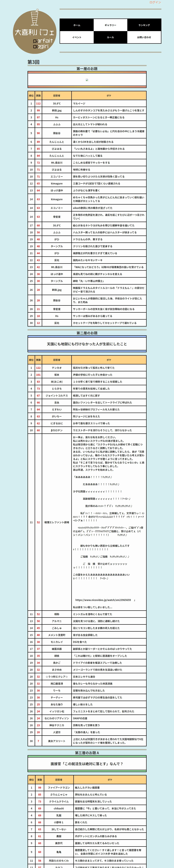Click the ログイン link
The width and height of the screenshot is (174, 868).
click(155, 2)
